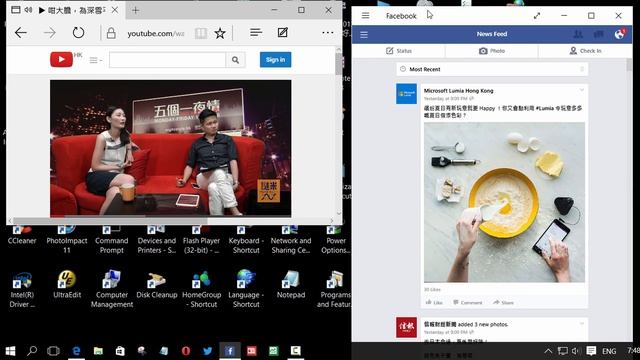This screenshot has height=360, width=640.
Task: Open Action Center notifications icon
Action: (x=591, y=351)
